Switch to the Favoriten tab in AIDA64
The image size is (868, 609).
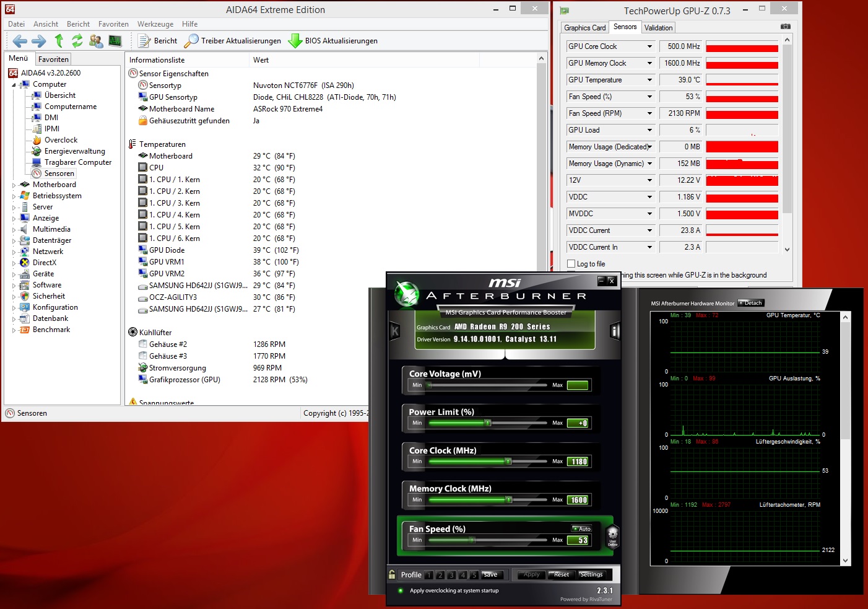(x=53, y=59)
